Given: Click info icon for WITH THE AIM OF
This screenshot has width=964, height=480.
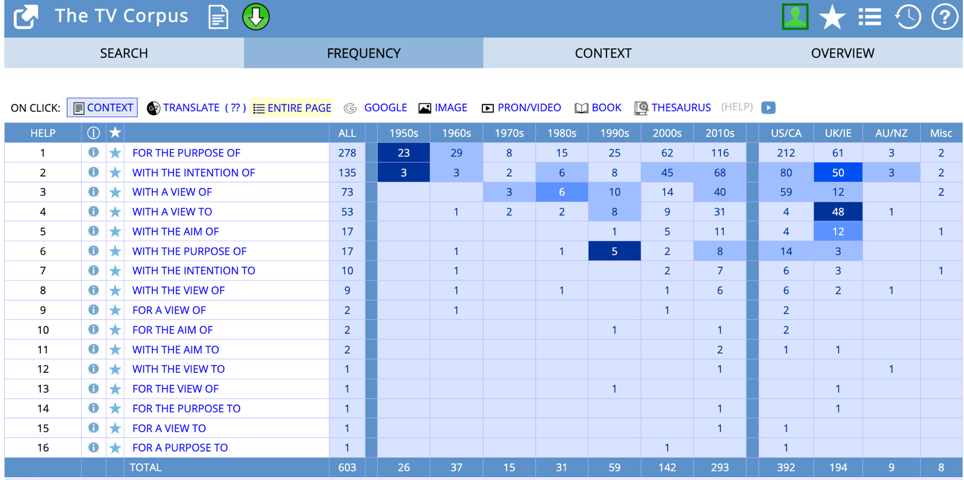Looking at the screenshot, I should click(93, 231).
